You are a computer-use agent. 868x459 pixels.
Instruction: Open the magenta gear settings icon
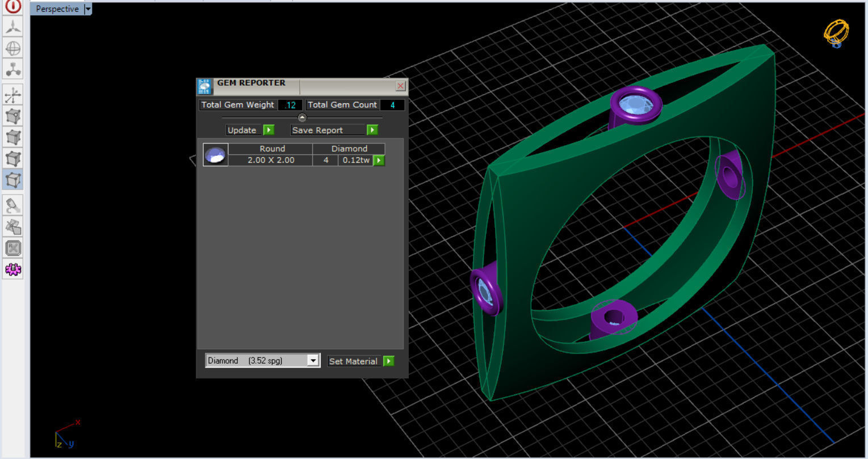13,269
